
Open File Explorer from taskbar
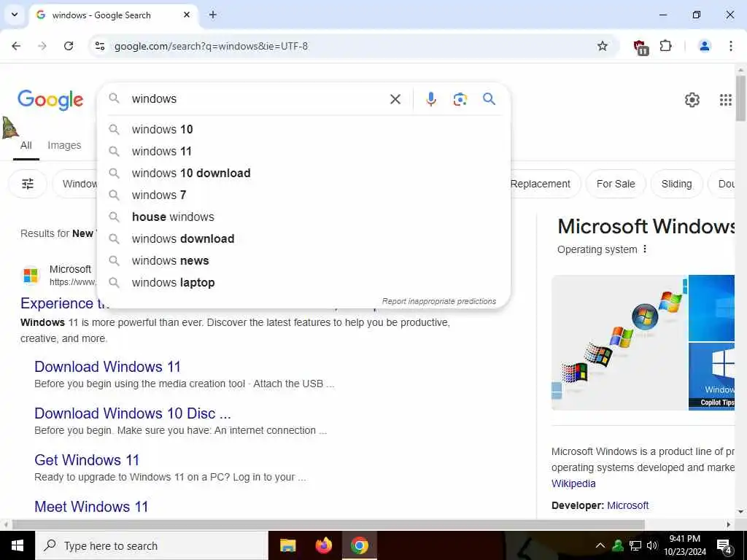(287, 545)
